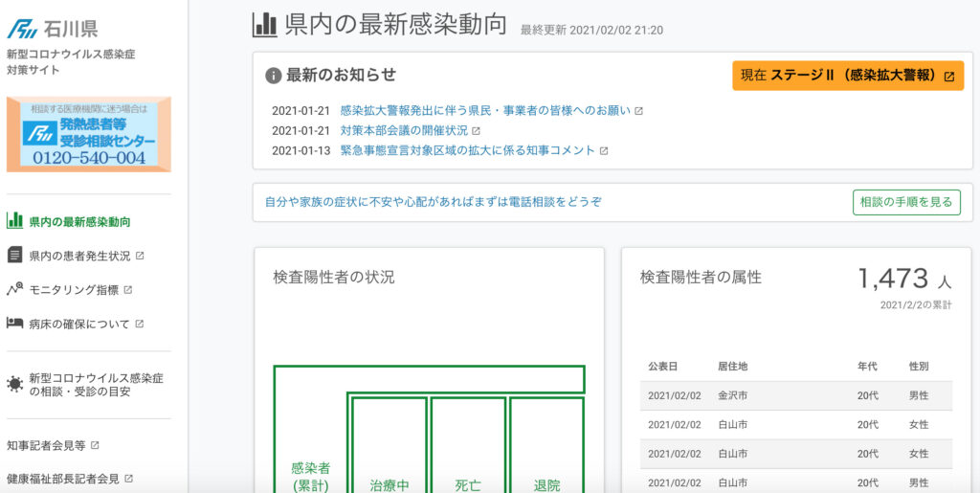Click external-link icon after 健康福祉部長記者会見
This screenshot has height=493, width=980.
(129, 480)
